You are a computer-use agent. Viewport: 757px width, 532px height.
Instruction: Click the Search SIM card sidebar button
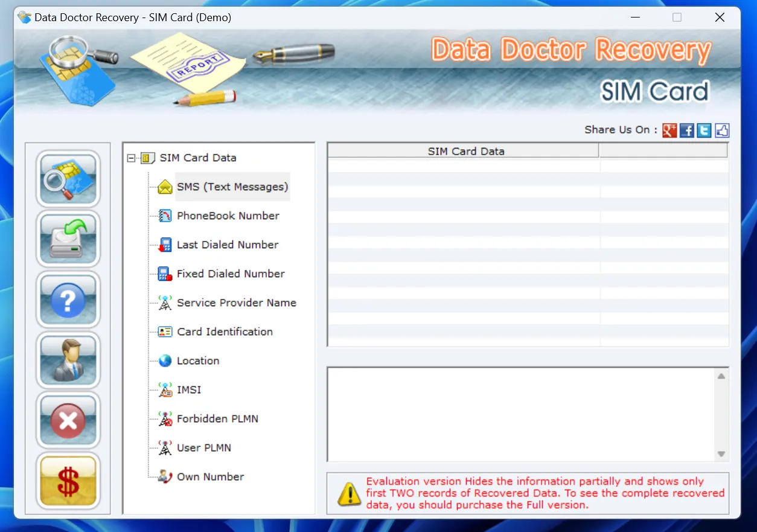click(68, 179)
